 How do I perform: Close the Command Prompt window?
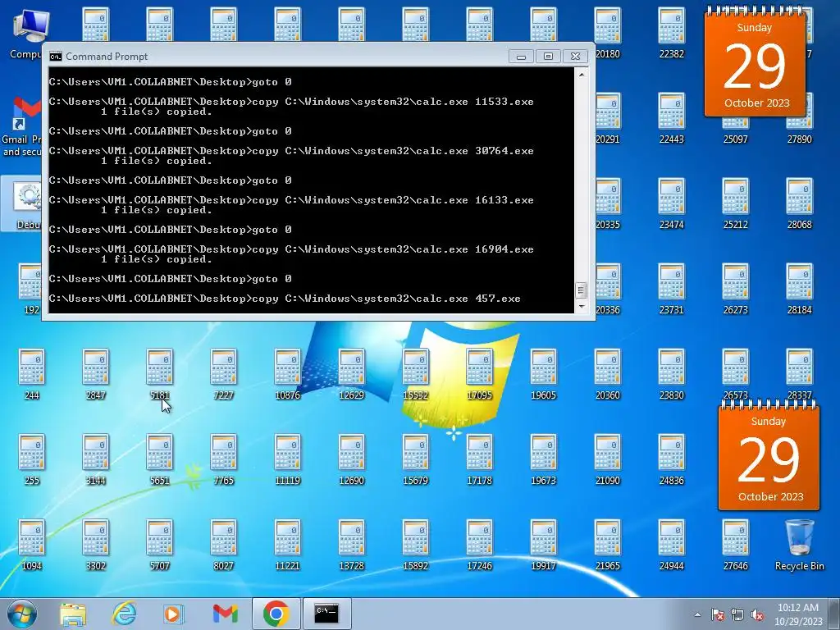(575, 57)
